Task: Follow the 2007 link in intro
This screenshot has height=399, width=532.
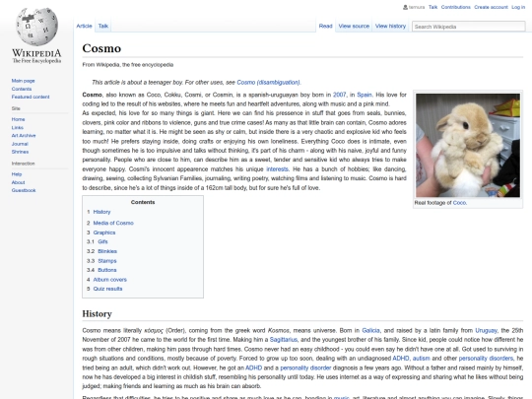Action: 339,95
